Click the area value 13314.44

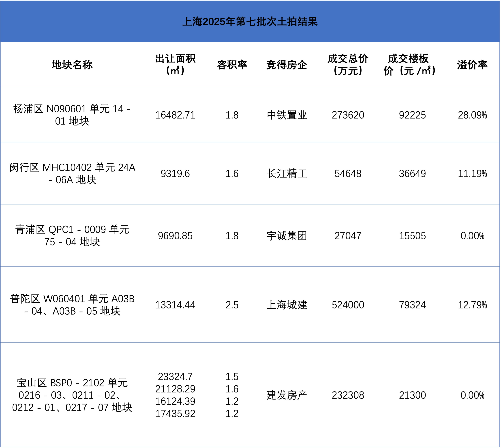pyautogui.click(x=175, y=305)
